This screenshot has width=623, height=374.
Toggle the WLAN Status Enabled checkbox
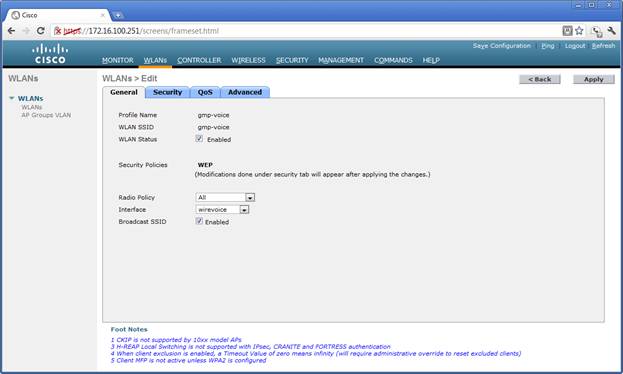pyautogui.click(x=199, y=139)
